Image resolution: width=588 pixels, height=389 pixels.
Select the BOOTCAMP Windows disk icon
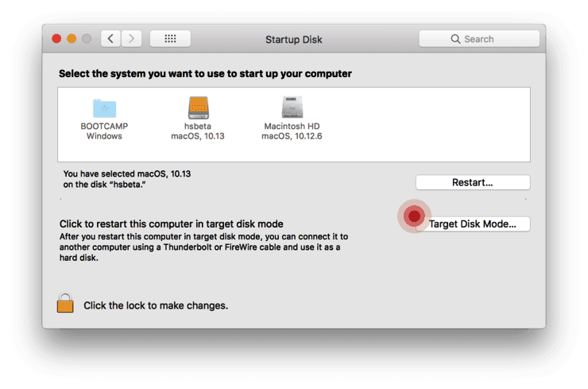[x=104, y=108]
